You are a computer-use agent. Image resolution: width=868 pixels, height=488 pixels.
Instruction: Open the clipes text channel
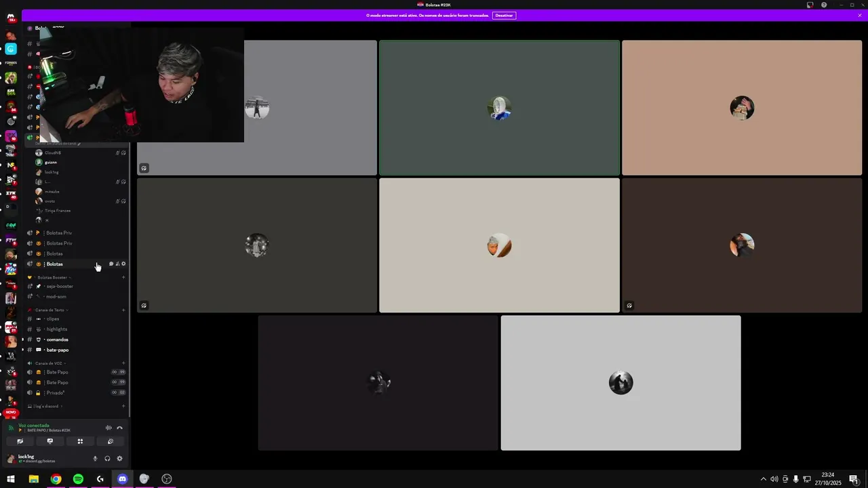76,319
